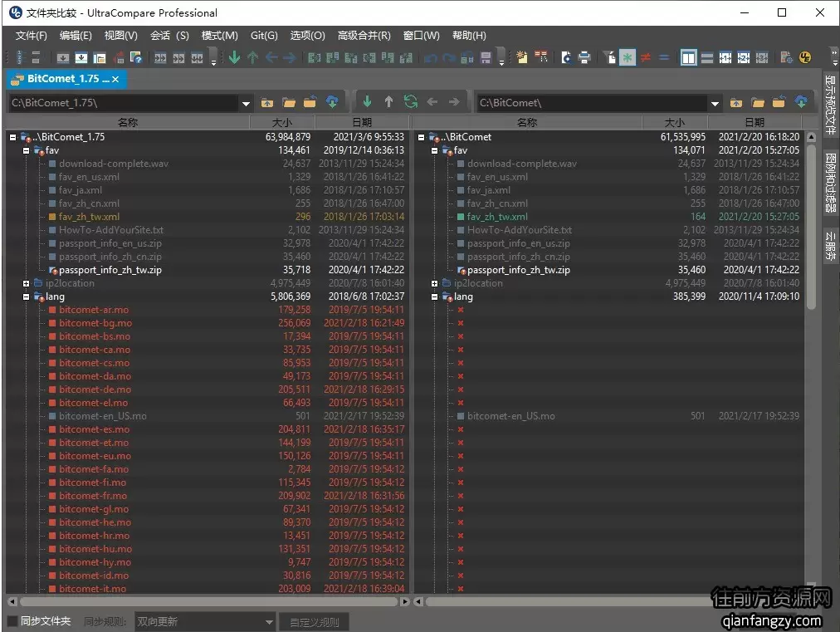Collapse the left lang folder

27,297
